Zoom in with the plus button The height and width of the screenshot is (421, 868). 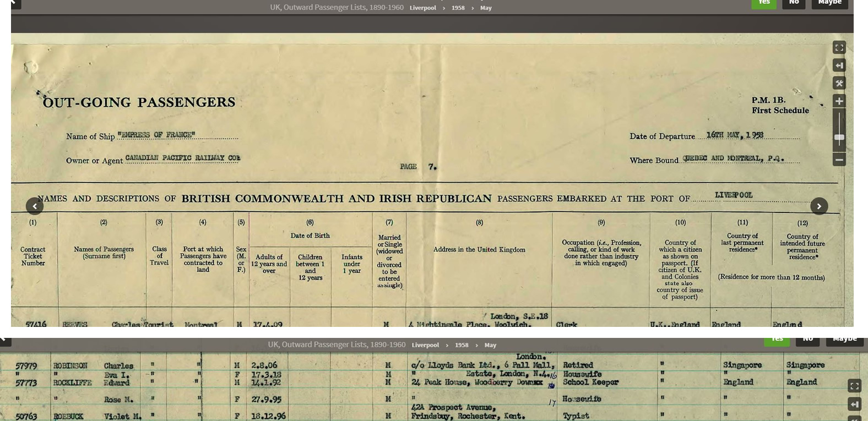tap(839, 101)
